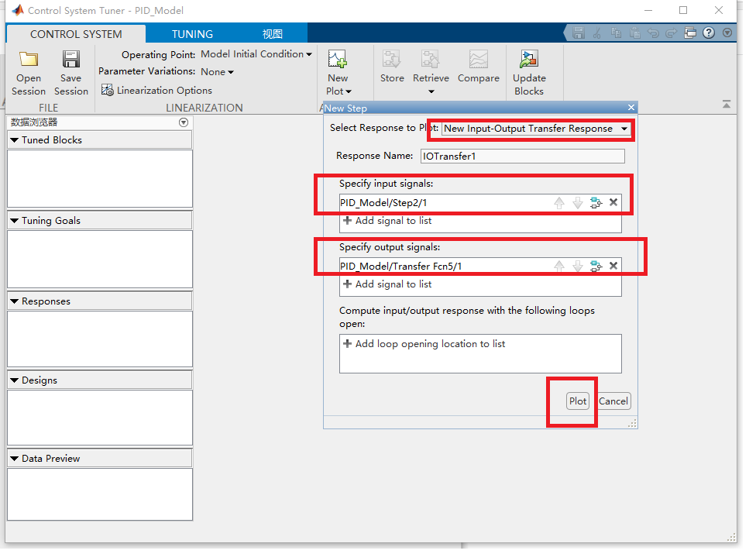Collapse the toolstrip ribbon
Image resolution: width=756 pixels, height=554 pixels.
pos(727,104)
